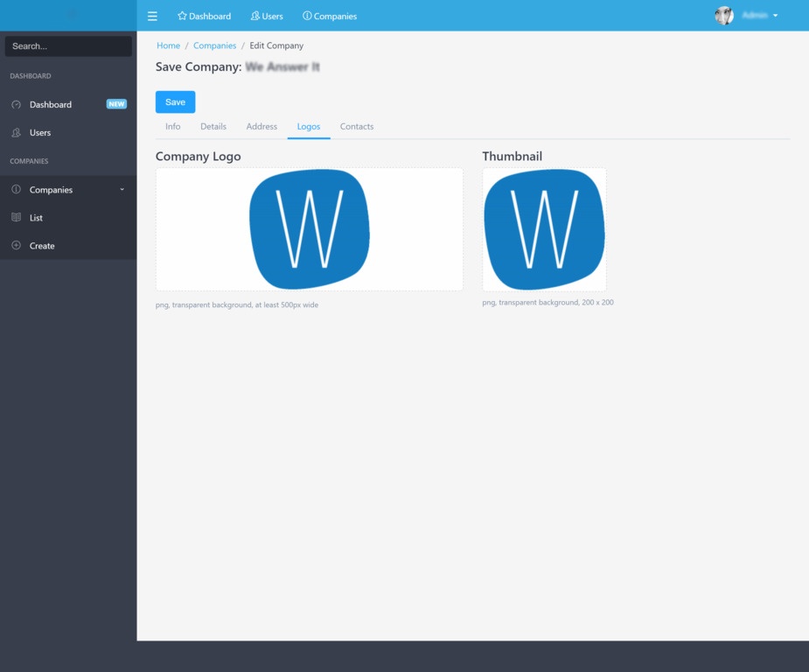This screenshot has width=809, height=672.
Task: Open the Address tab
Action: coord(262,127)
